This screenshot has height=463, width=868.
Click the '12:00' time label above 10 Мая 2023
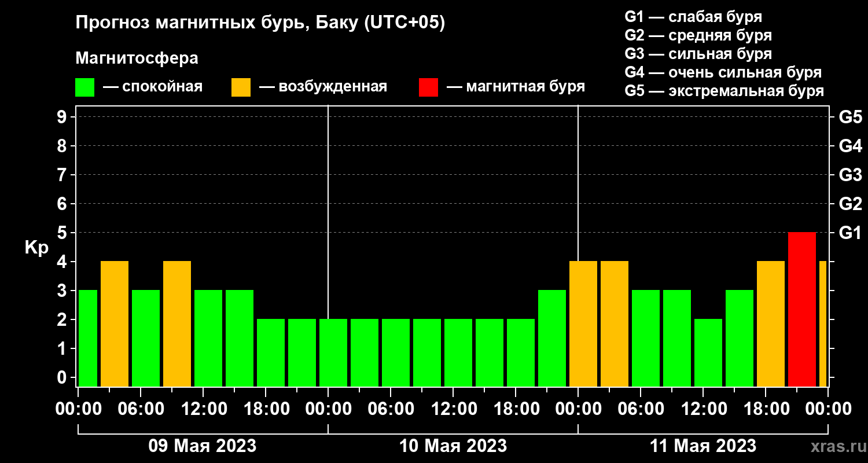click(x=453, y=409)
